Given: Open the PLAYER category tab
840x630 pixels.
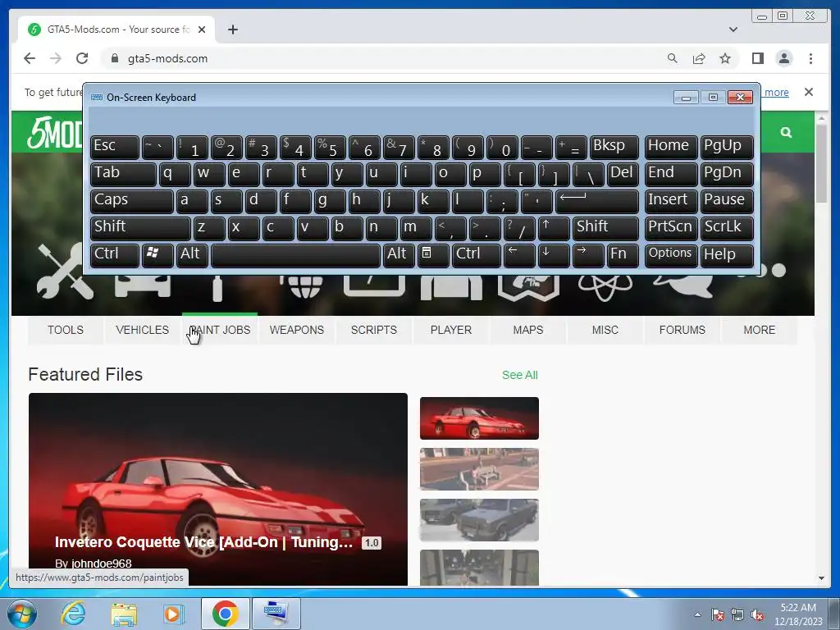Looking at the screenshot, I should pos(451,330).
